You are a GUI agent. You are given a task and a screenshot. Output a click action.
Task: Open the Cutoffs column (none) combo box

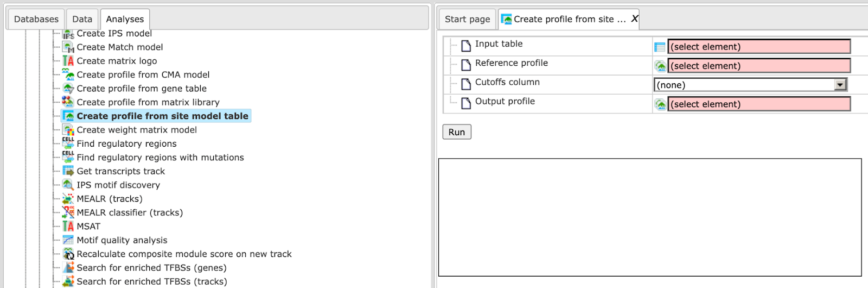pos(750,85)
